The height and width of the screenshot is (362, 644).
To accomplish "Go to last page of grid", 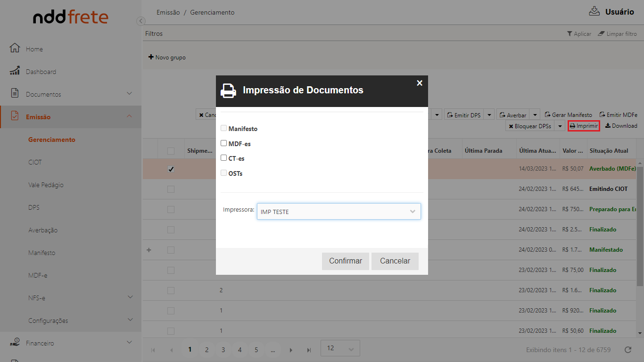I will coord(309,350).
